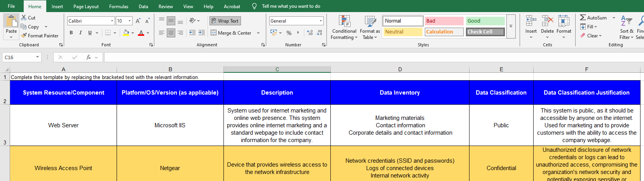Increase font size with large A icon

point(138,21)
